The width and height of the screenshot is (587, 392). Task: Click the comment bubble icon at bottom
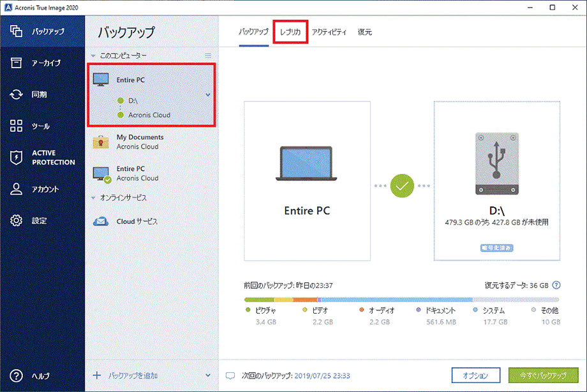[230, 375]
